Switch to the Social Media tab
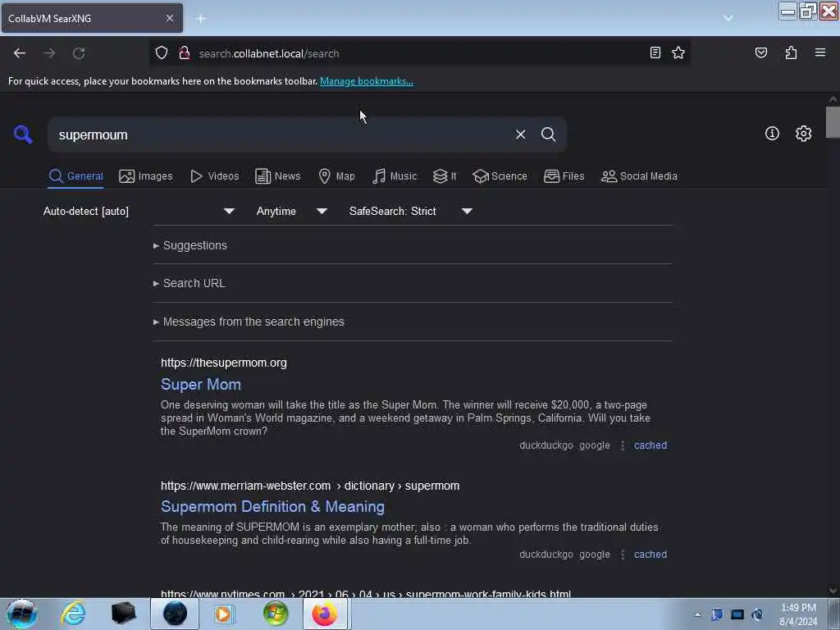 tap(639, 176)
